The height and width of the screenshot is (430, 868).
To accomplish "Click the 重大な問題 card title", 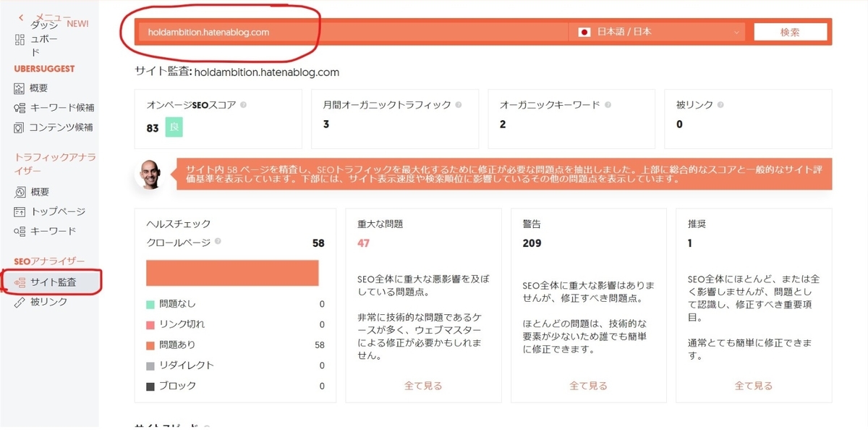I will (x=380, y=224).
